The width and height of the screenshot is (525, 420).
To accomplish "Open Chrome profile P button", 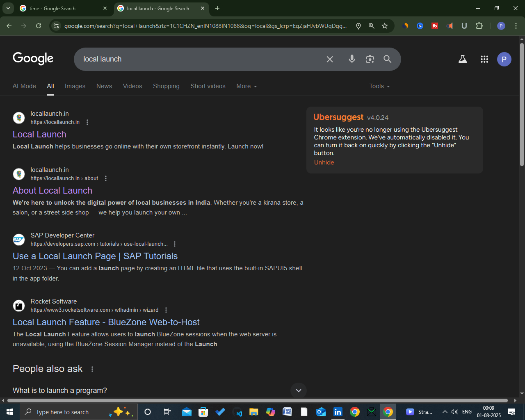I will tap(501, 26).
